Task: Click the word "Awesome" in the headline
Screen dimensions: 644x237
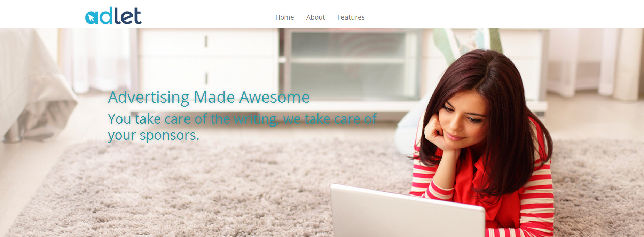Action: [x=275, y=97]
